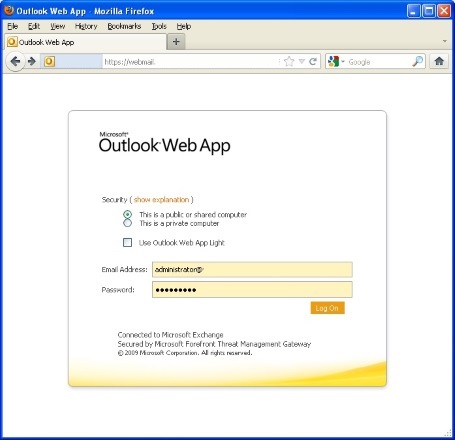
Task: Open the Help menu
Action: click(184, 26)
